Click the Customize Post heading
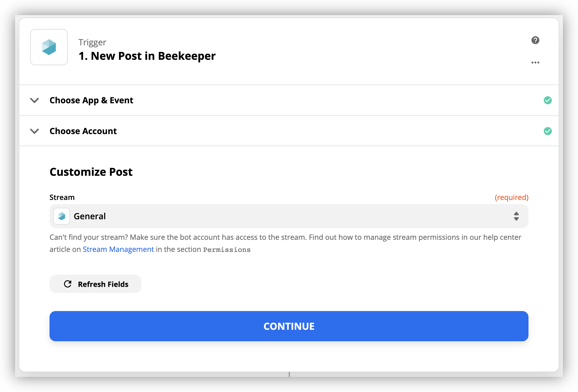 [91, 172]
